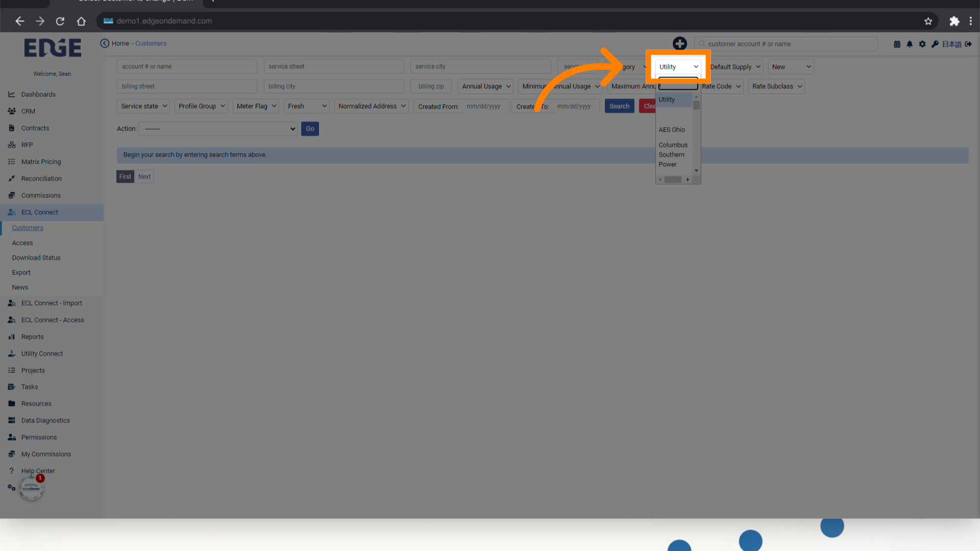Viewport: 980px width, 551px height.
Task: Open the help widget with red badge
Action: pyautogui.click(x=32, y=488)
